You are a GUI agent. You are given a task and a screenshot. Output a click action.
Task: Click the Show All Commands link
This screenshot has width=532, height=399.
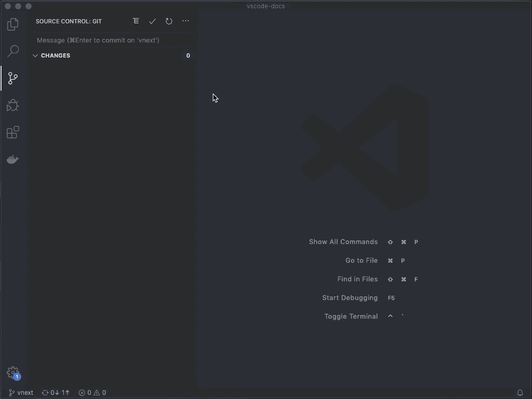[344, 242]
